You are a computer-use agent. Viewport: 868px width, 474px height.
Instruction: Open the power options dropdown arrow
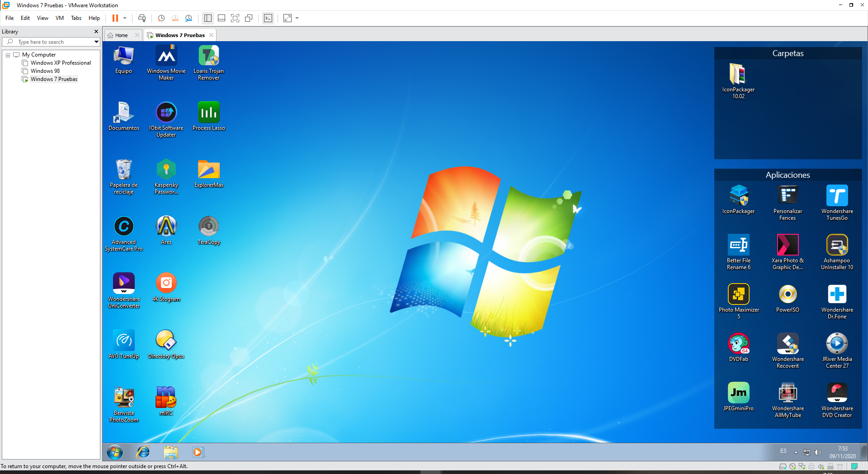tap(125, 18)
